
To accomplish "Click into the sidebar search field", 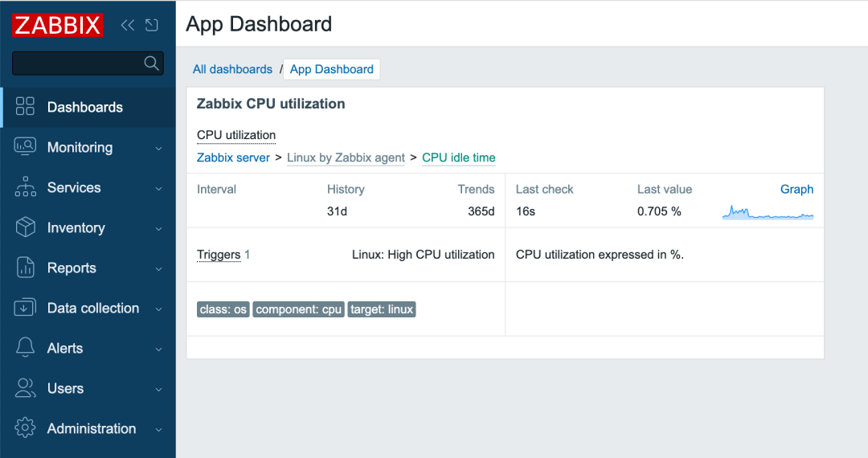I will pos(76,63).
